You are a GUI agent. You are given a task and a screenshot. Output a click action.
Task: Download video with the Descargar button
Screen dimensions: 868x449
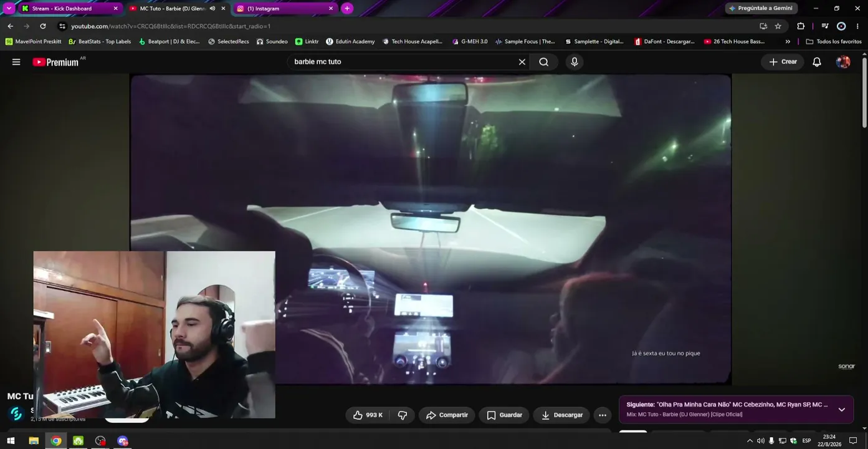(561, 415)
